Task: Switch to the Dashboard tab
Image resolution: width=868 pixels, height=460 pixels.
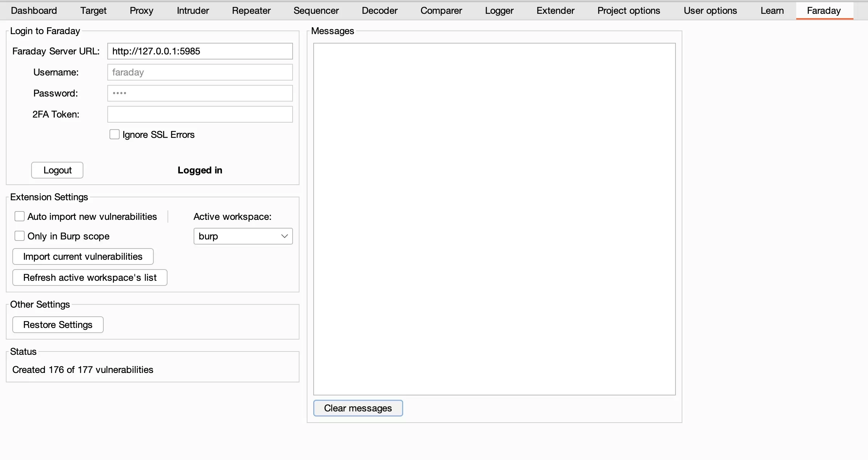Action: 34,10
